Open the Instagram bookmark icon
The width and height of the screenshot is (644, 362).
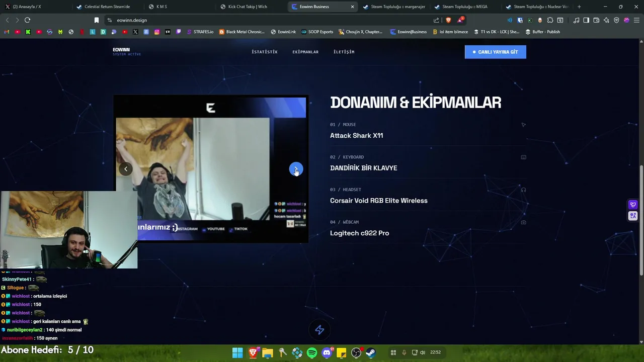click(157, 32)
